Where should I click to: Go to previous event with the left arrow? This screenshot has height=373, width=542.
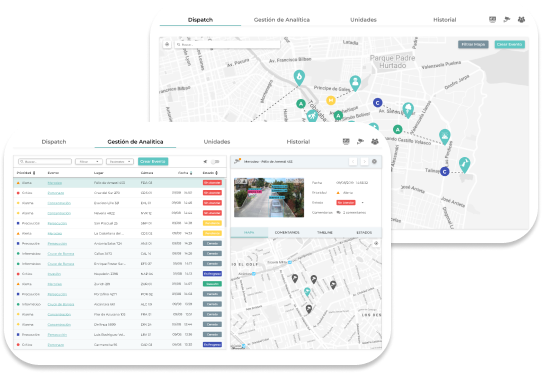click(353, 161)
